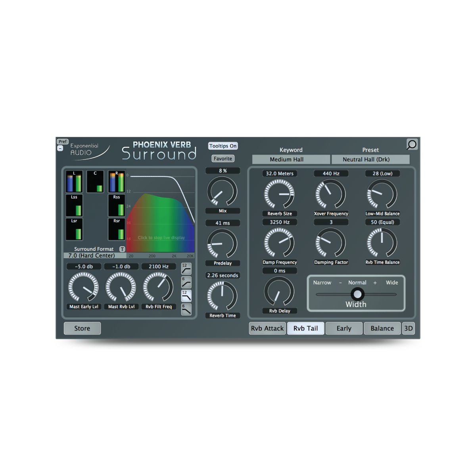The width and height of the screenshot is (476, 476).
Task: Open the Preset dropdown showing Neutral Hall (Drk)
Action: tap(370, 159)
